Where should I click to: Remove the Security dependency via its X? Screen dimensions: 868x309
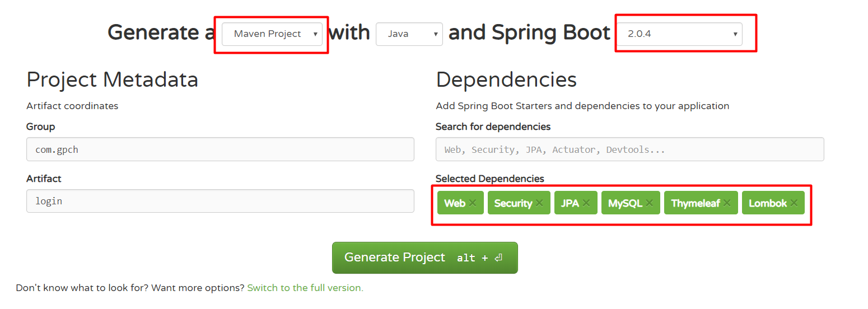tap(539, 203)
